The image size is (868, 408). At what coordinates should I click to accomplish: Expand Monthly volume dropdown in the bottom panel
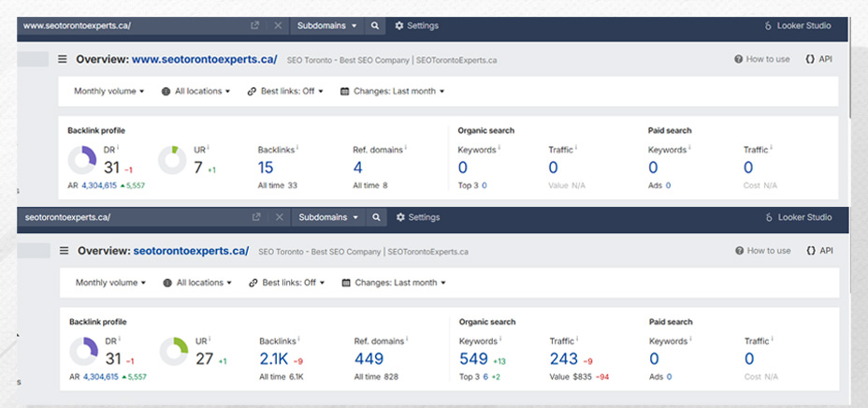(x=110, y=283)
